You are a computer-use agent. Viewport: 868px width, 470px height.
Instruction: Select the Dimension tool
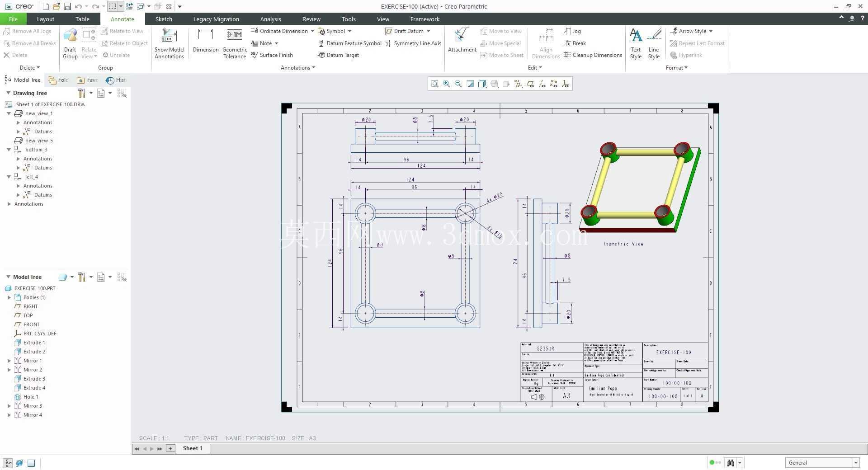(x=206, y=41)
